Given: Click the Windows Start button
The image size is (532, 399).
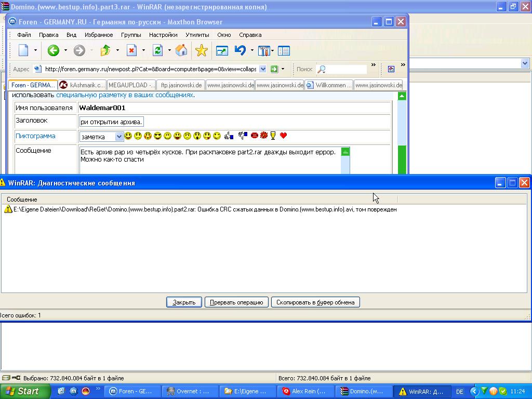Looking at the screenshot, I should 25,391.
